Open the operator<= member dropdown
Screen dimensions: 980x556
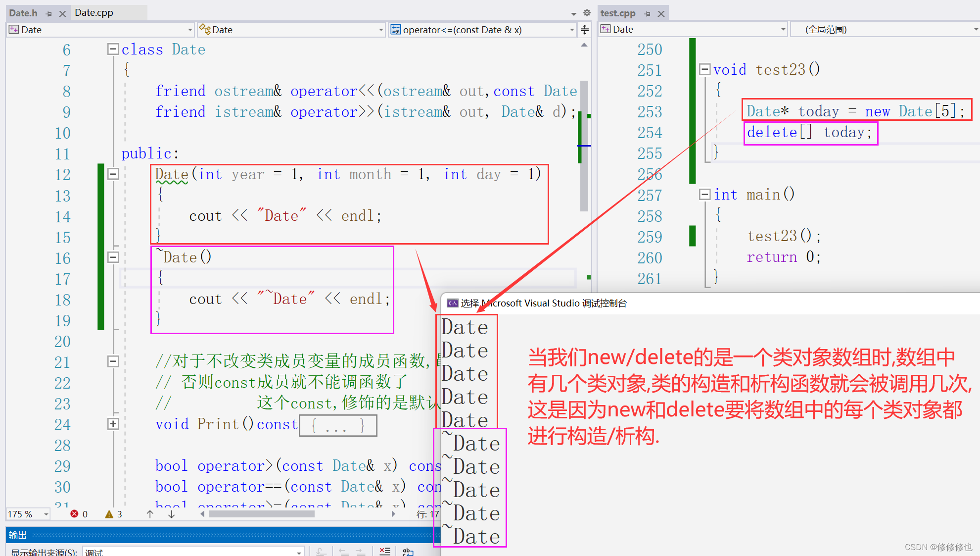click(572, 30)
